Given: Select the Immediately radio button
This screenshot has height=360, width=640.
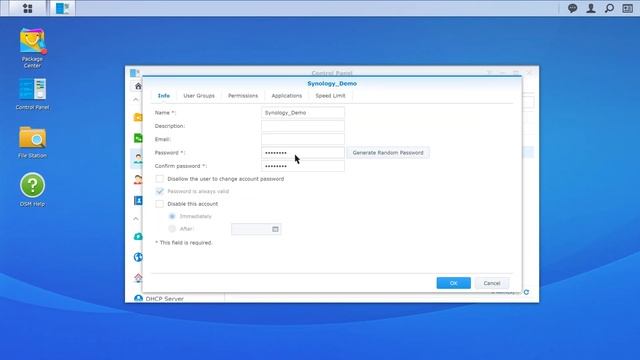Looking at the screenshot, I should [x=172, y=216].
